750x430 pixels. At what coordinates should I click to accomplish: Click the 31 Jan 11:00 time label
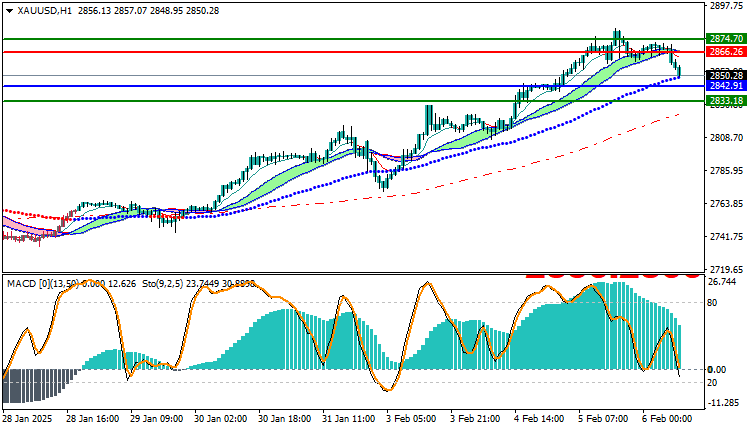pos(349,419)
